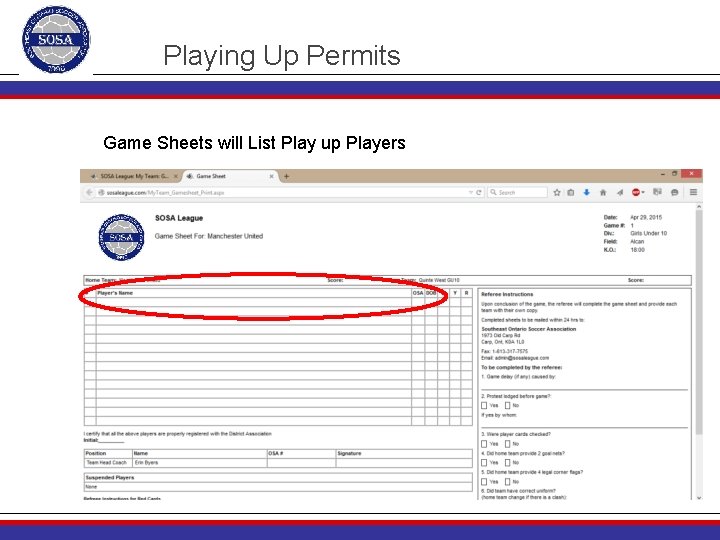Click the toolbar icon left of the chat bubble

pos(658,192)
